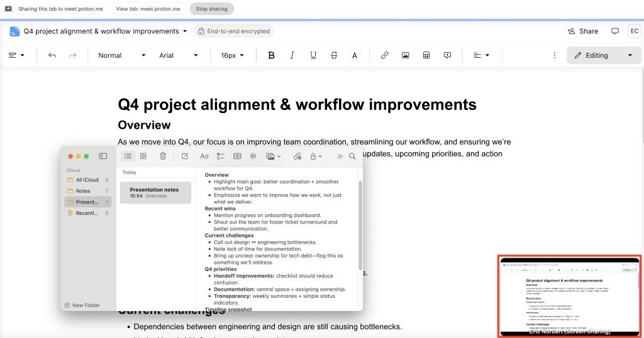Screen dimensions: 644x338
Task: Open the Notes lock dropdown
Action: 316,156
